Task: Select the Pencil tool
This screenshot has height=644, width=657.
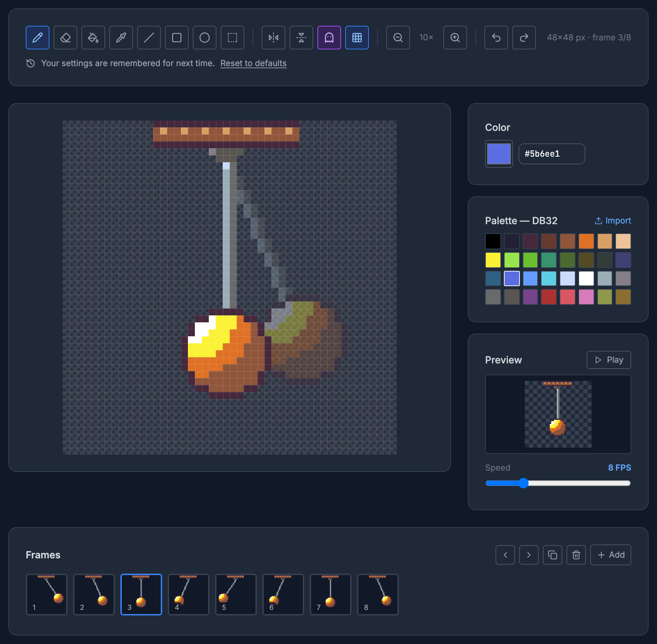Action: [38, 38]
